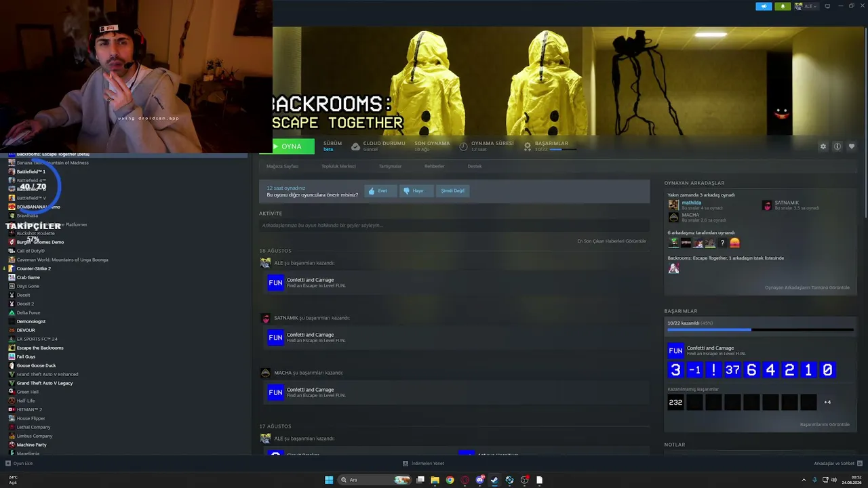This screenshot has width=868, height=488.
Task: Open wishlist friend's avatar
Action: [x=673, y=268]
